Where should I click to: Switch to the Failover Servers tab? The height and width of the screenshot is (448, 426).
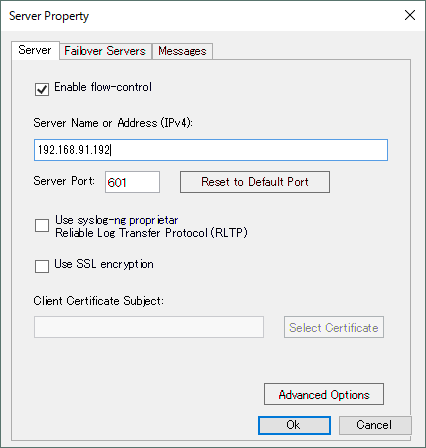coord(105,51)
